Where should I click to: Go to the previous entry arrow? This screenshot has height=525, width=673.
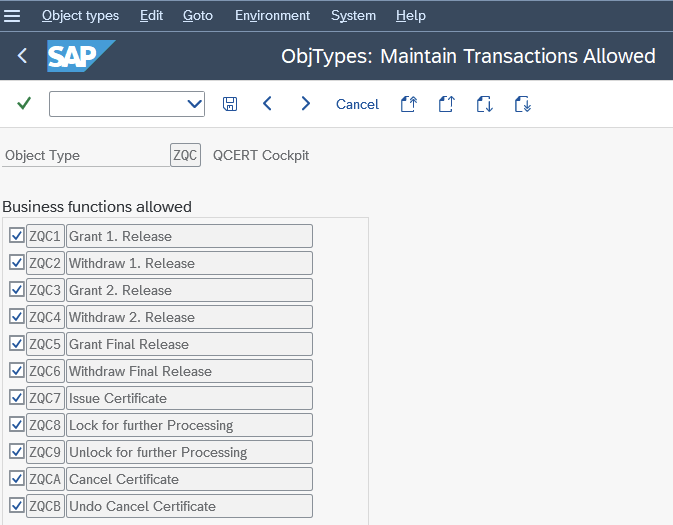point(267,104)
